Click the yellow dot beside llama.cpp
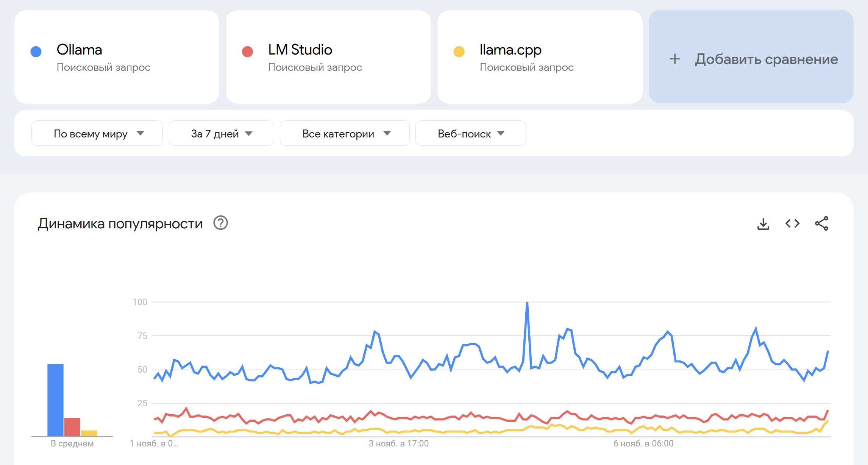Viewport: 868px width, 465px height. click(x=459, y=51)
